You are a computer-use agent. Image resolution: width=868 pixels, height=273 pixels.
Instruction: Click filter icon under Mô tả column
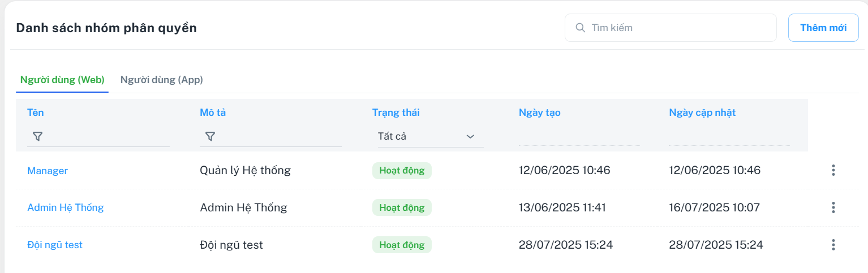[x=210, y=136]
